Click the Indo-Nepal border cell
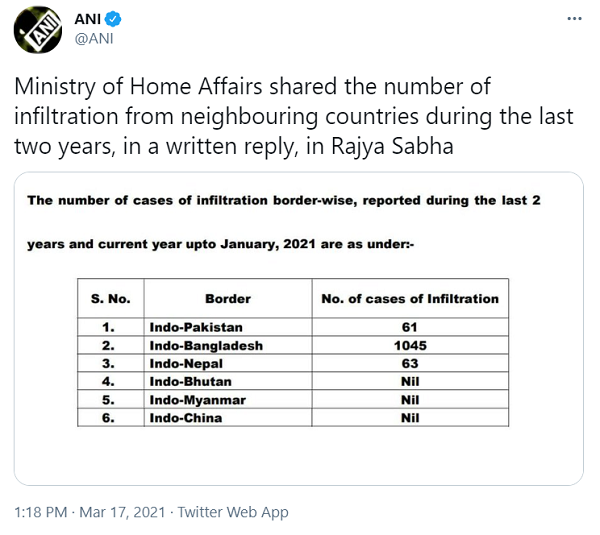The image size is (600, 535). (188, 363)
